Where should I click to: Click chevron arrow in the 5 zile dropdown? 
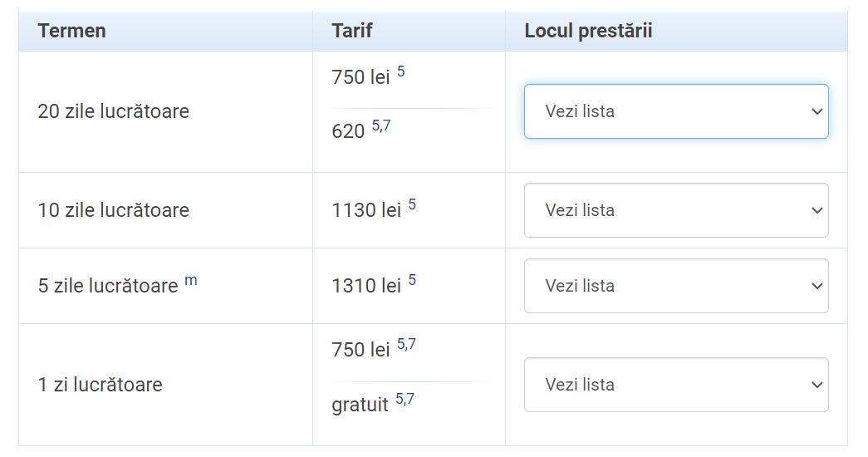click(817, 287)
